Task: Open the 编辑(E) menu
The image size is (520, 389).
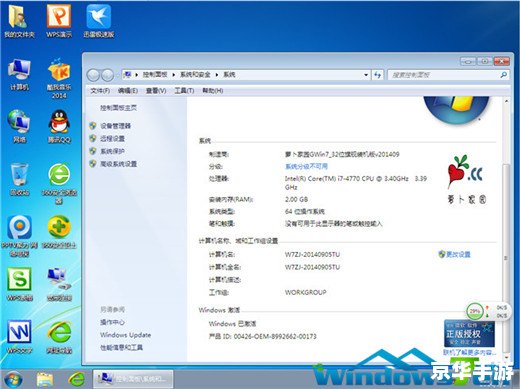Action: [x=128, y=91]
